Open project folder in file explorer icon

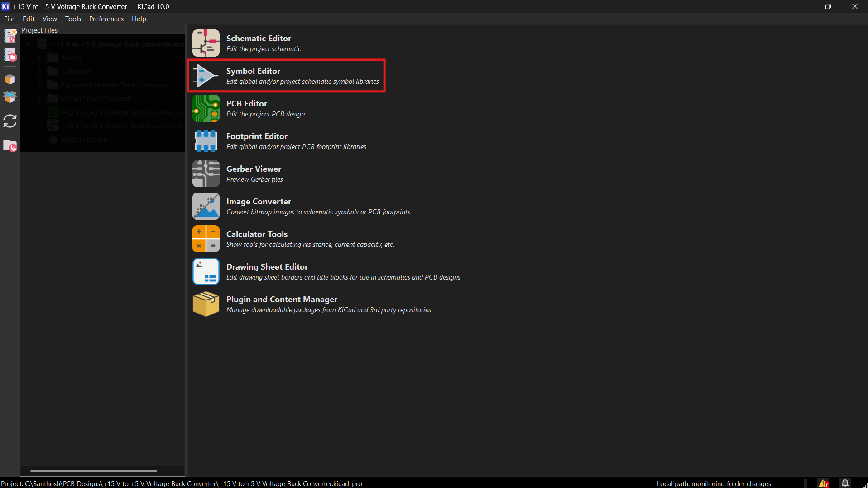tap(10, 146)
